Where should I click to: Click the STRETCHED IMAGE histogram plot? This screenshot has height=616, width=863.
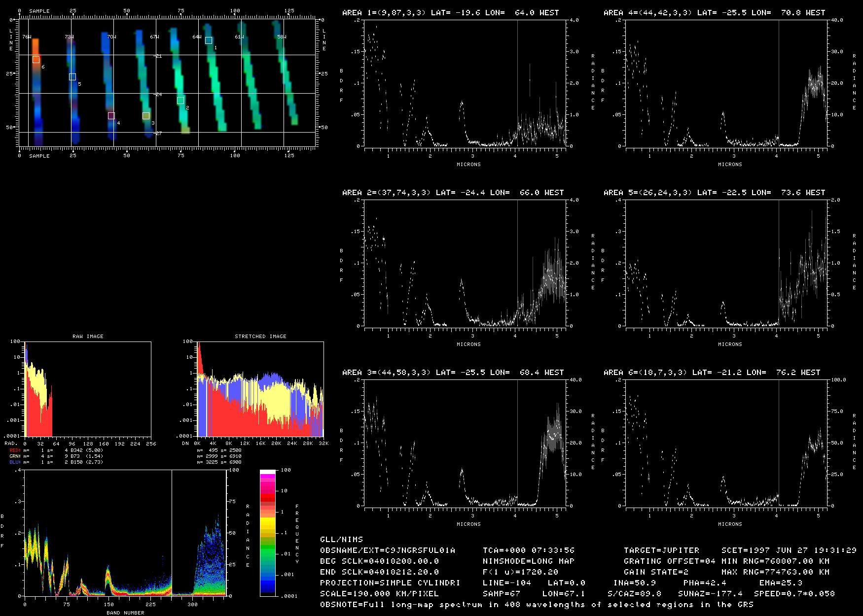point(260,389)
